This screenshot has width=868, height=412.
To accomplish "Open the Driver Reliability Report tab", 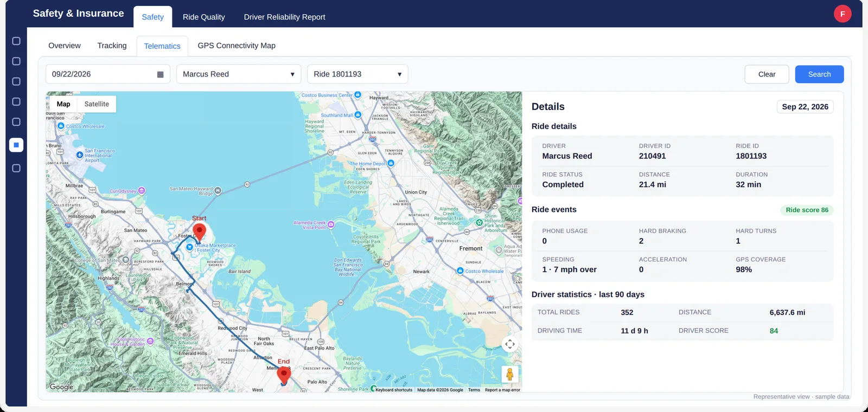I will pos(284,17).
